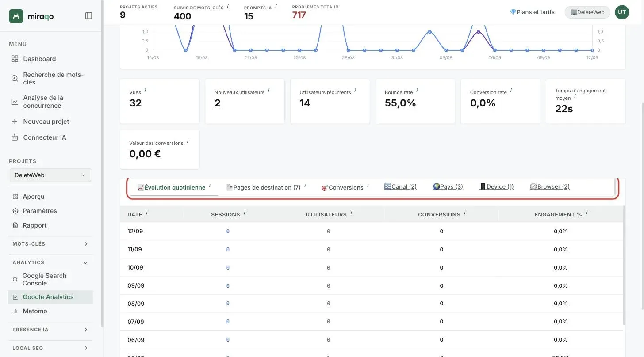Open the Device (1) tab
This screenshot has height=357, width=644.
click(x=496, y=186)
